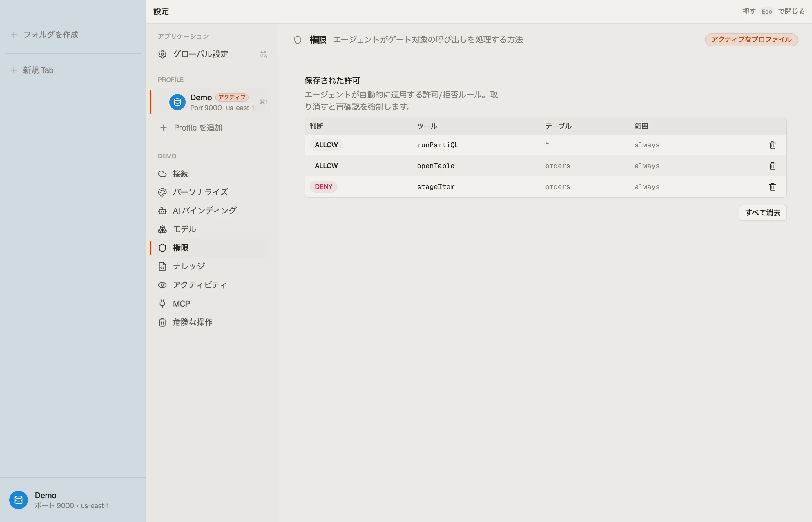Click the robot icon next to AI バインディング
This screenshot has width=812, height=522.
(x=162, y=211)
